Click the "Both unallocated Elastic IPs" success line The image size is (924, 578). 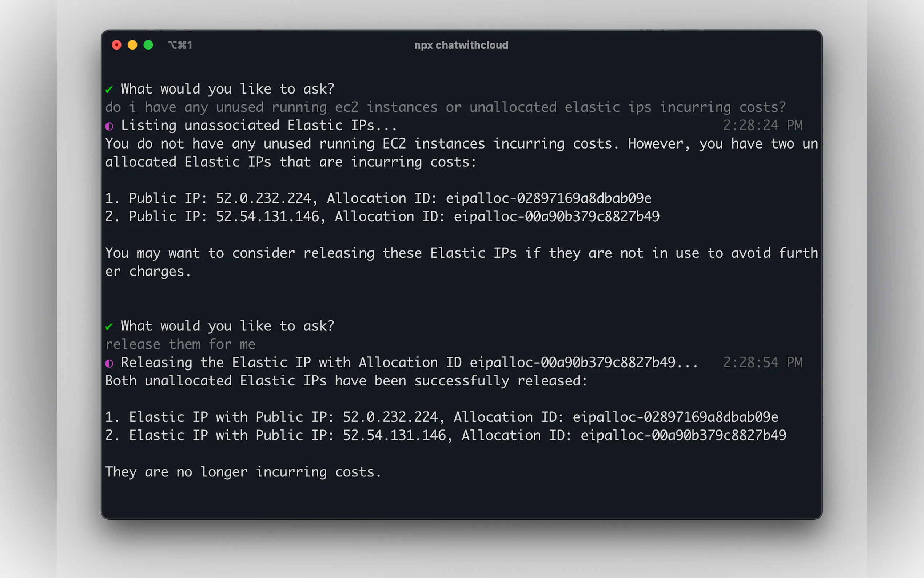[x=346, y=381]
